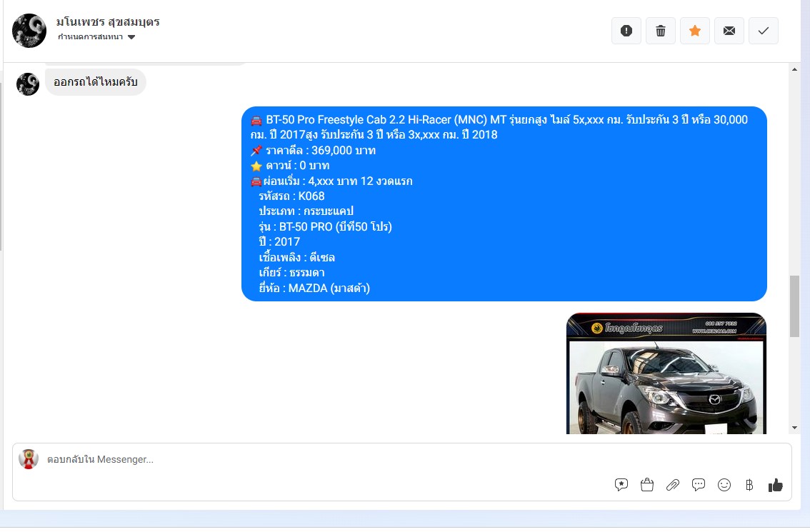Click the BT-50 Pro Freestyle Cab title line
Screen dimensions: 810x532
coord(499,127)
